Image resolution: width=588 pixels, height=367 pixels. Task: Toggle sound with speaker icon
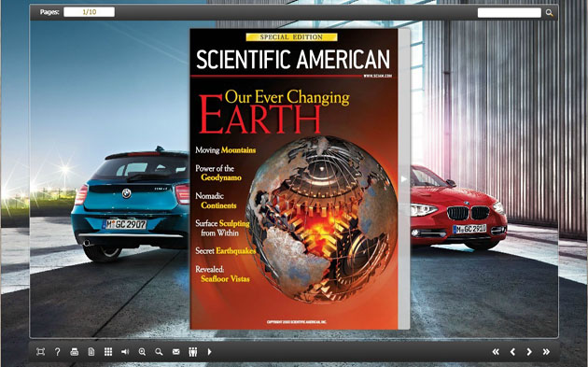point(125,352)
